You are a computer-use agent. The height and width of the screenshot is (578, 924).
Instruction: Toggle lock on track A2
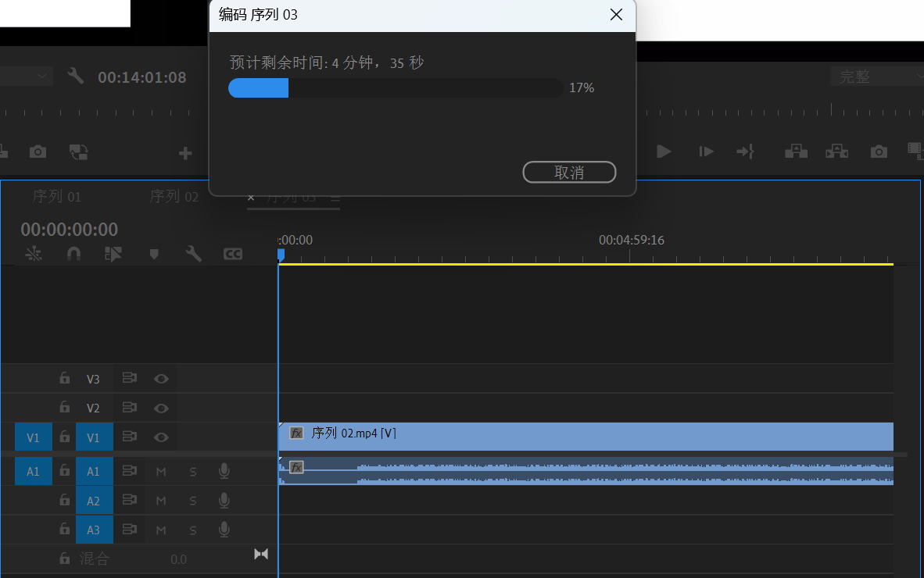65,500
